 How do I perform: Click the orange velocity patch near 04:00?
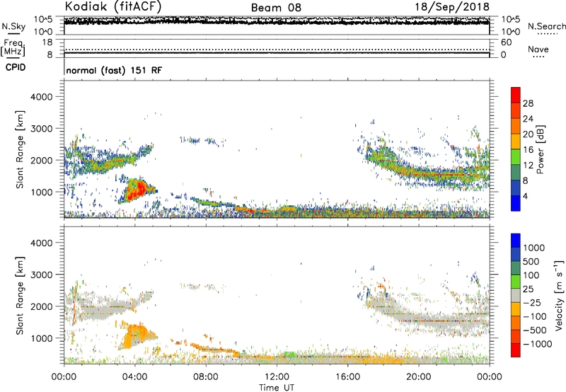pyautogui.click(x=135, y=335)
